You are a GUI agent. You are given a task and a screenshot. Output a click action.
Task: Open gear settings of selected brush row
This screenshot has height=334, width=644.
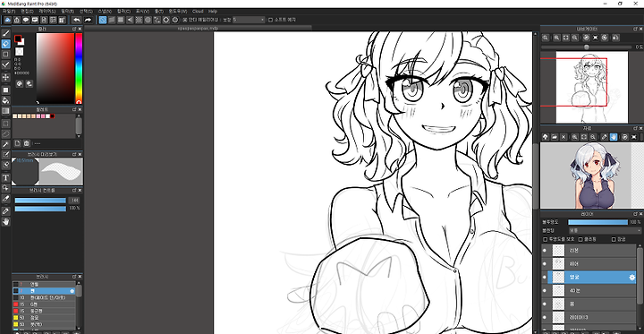click(72, 291)
